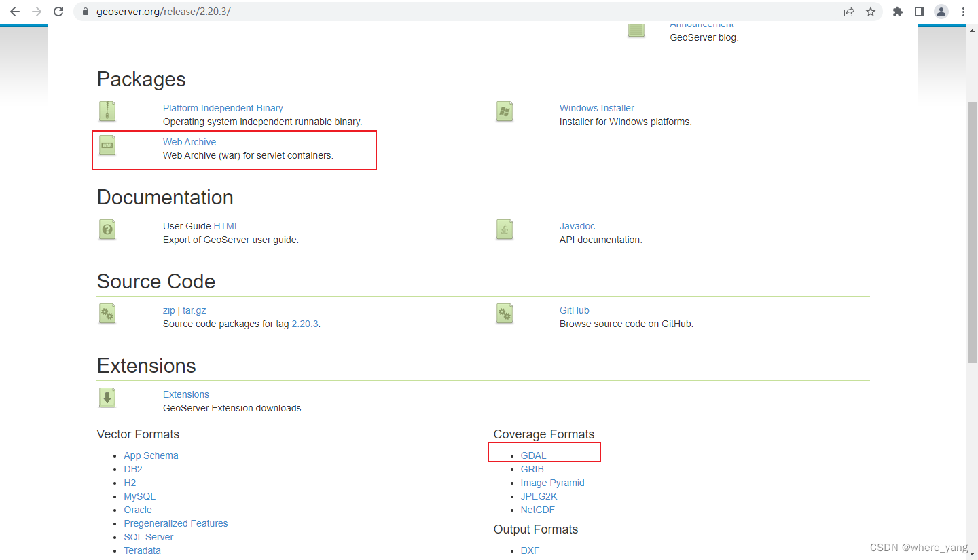Screen dimensions: 978x560
Task: Open the 2.20.3 tag link
Action: pyautogui.click(x=304, y=324)
